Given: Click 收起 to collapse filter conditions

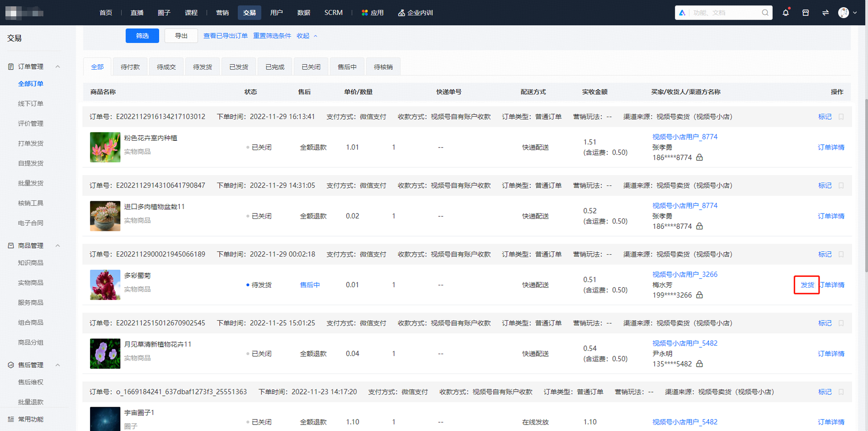Looking at the screenshot, I should coord(307,36).
